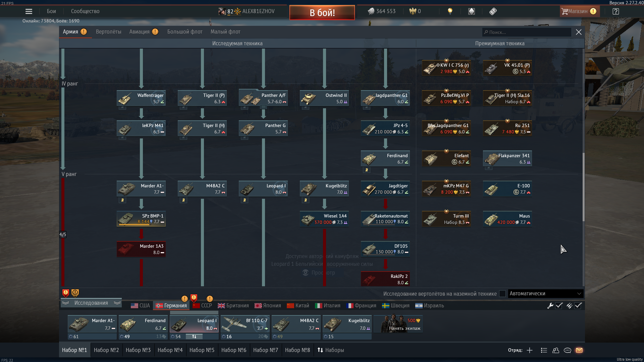
Task: Click the research tree vertical scrollbar
Action: point(583,187)
